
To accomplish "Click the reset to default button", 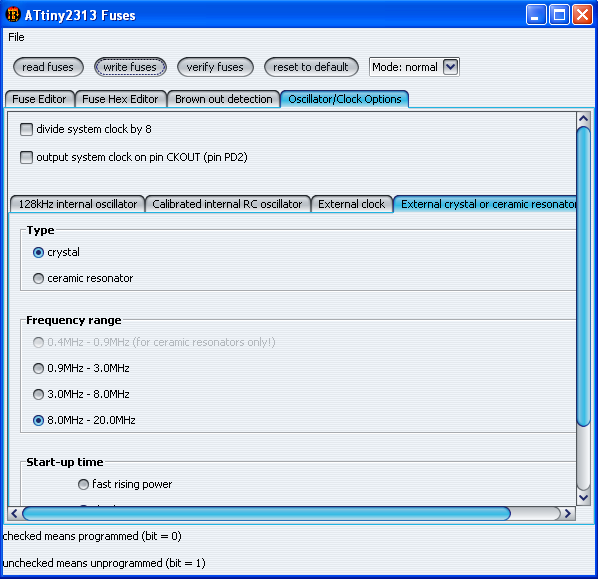I will click(x=311, y=67).
